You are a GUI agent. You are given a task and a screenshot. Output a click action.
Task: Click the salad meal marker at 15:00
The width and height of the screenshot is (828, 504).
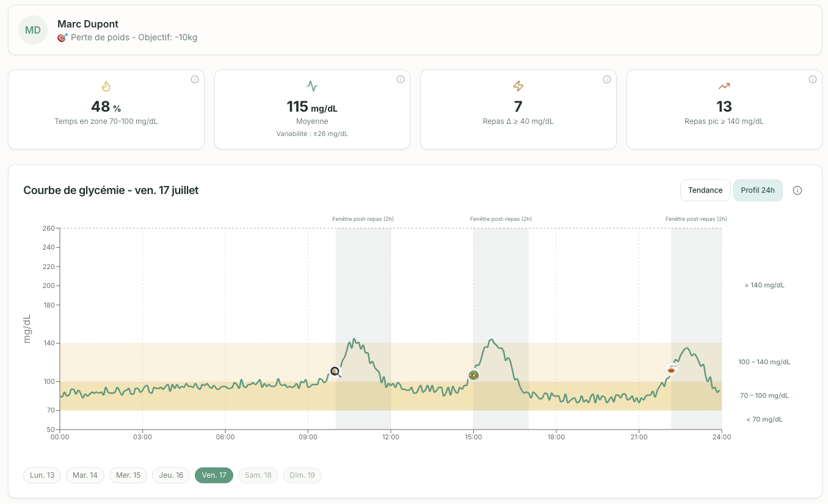click(x=473, y=375)
